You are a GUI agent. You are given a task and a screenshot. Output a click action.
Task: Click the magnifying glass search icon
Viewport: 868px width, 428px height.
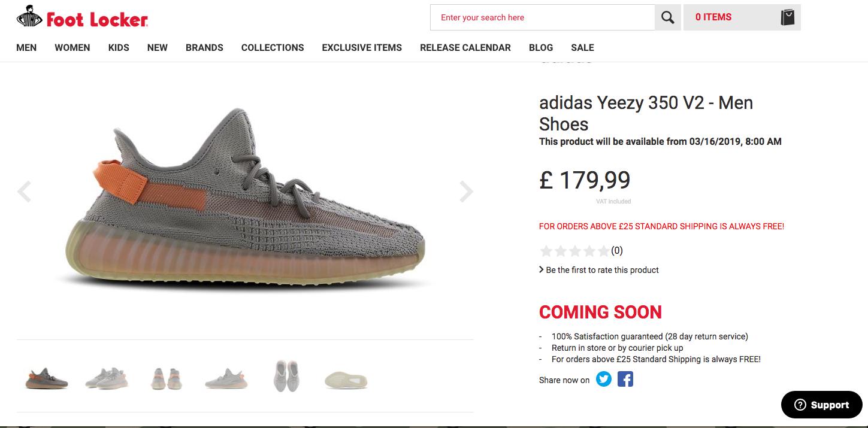(667, 17)
